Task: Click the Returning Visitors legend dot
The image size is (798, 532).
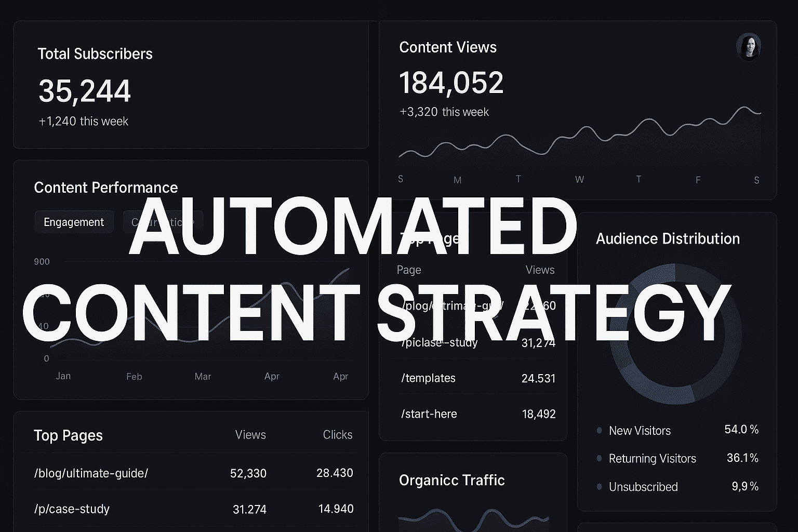Action: click(600, 459)
